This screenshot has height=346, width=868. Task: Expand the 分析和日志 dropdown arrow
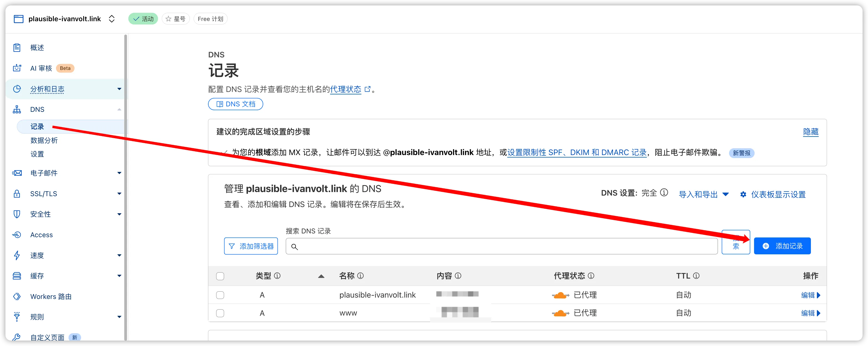[119, 89]
